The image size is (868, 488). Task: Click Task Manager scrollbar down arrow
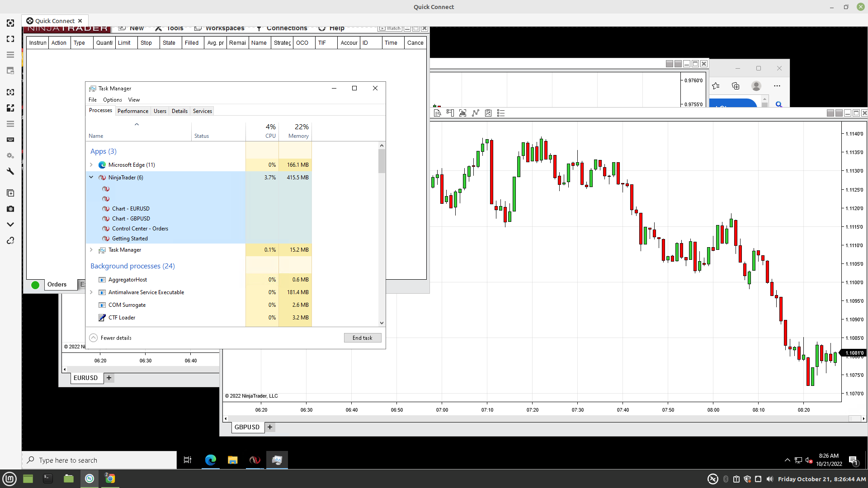coord(382,323)
